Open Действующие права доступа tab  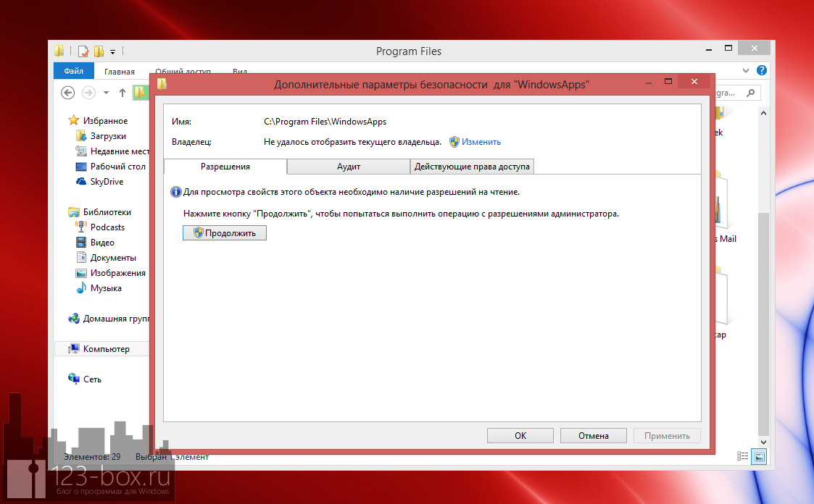point(472,167)
